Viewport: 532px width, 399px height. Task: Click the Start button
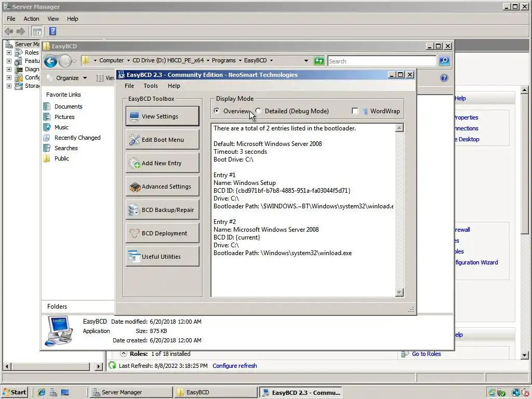coord(14,392)
